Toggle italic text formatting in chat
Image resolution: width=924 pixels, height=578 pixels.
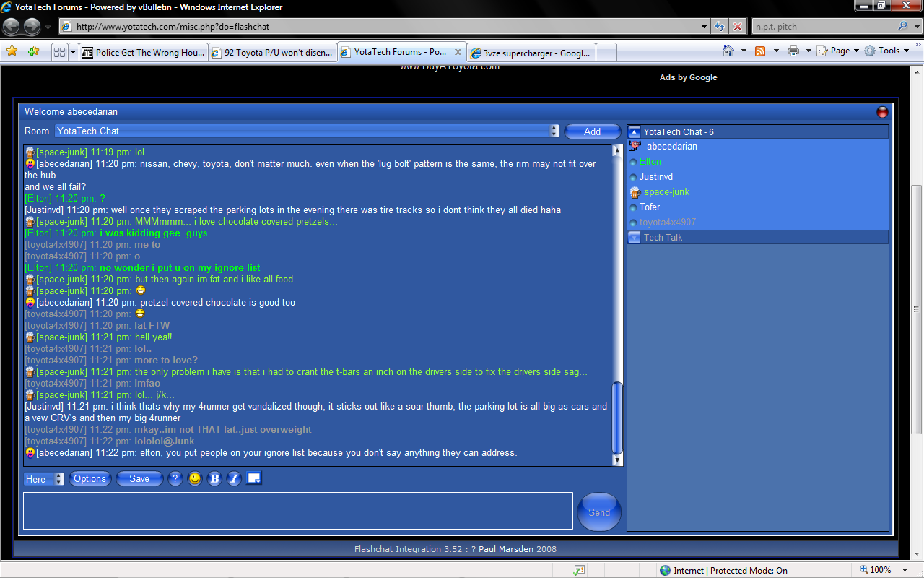[234, 478]
